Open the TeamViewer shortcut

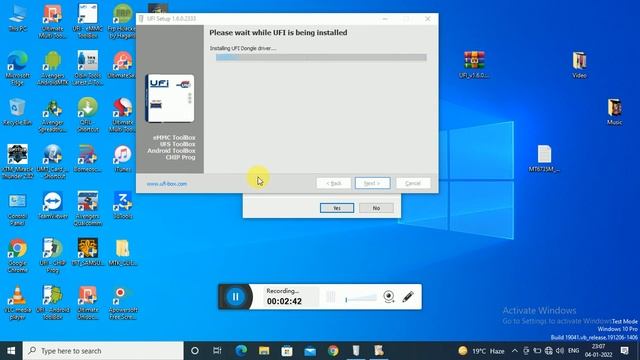53,205
